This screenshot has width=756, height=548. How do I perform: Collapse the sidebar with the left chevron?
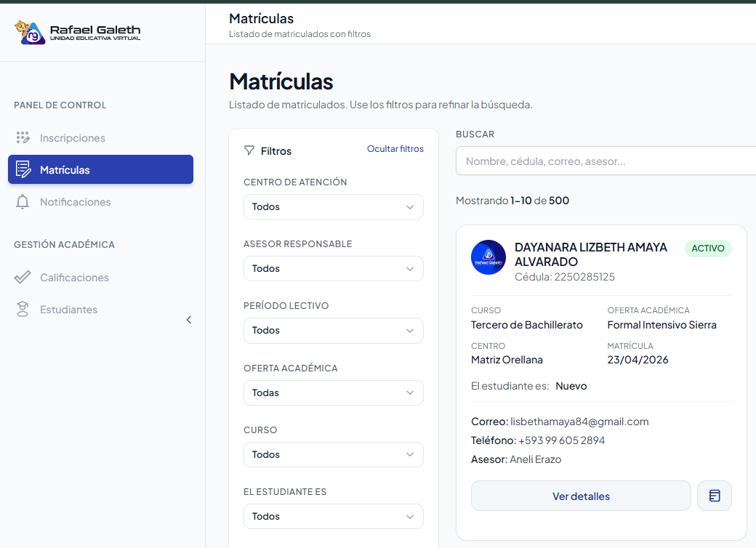pyautogui.click(x=189, y=320)
